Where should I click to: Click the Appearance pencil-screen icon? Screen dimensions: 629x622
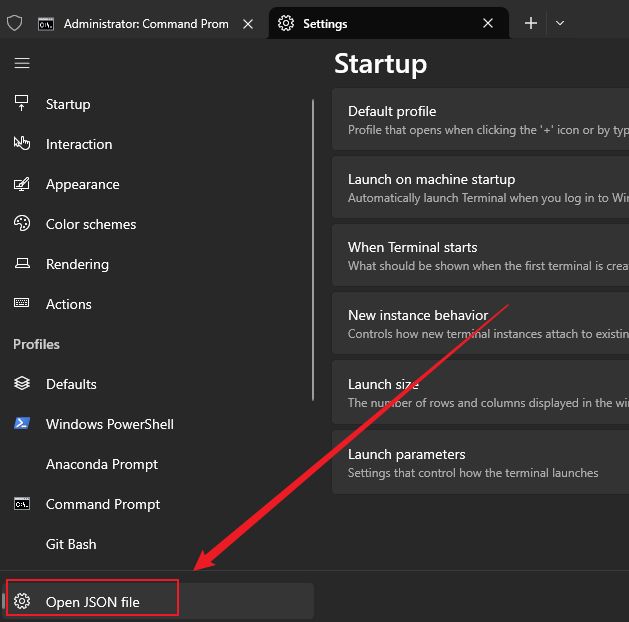22,184
